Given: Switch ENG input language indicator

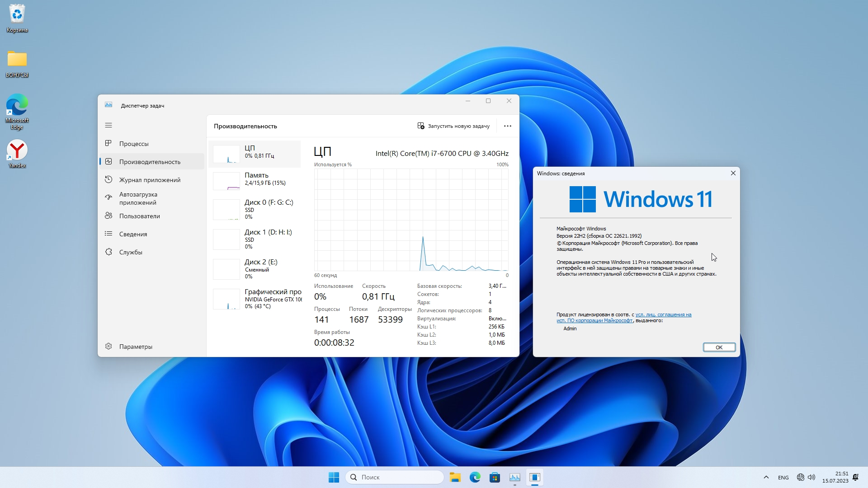Looking at the screenshot, I should [x=783, y=478].
